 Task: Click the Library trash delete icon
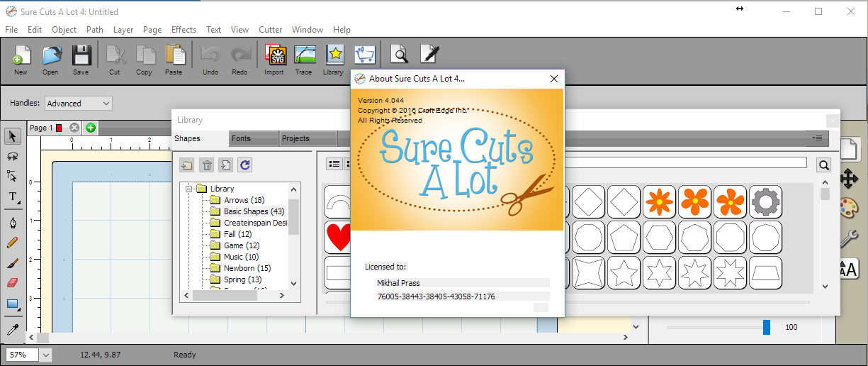(x=206, y=165)
